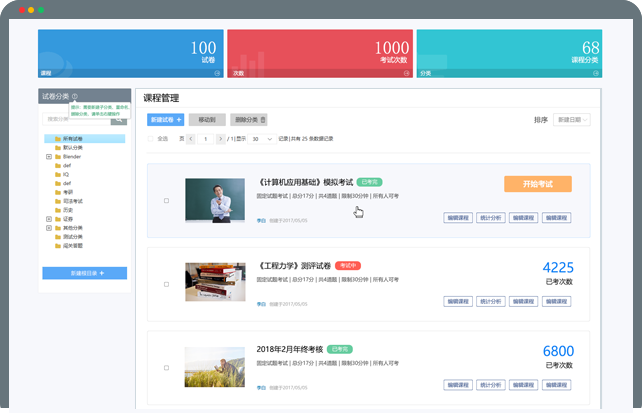Viewport: 642px width, 413px height.
Task: Open the Blender folder in category tree
Action: coord(72,156)
